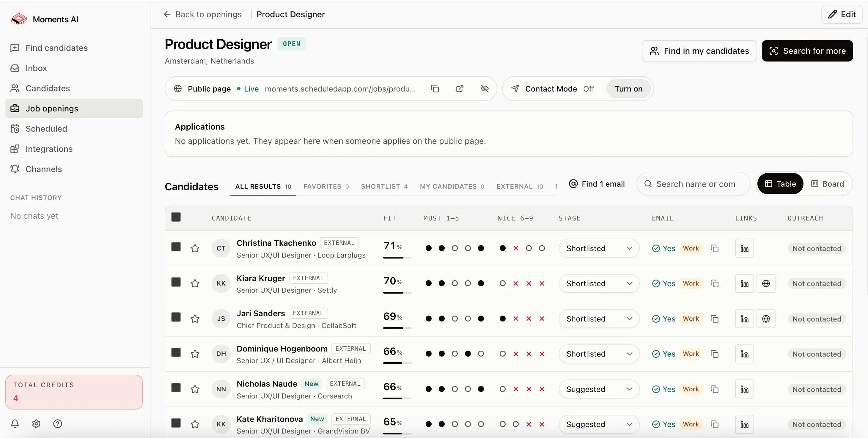Open stage dropdown for Kate Kharitonova
This screenshot has width=868, height=438.
pyautogui.click(x=599, y=424)
